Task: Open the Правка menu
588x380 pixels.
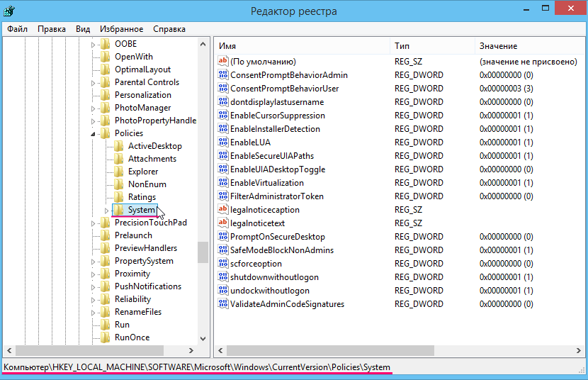Action: pyautogui.click(x=52, y=29)
